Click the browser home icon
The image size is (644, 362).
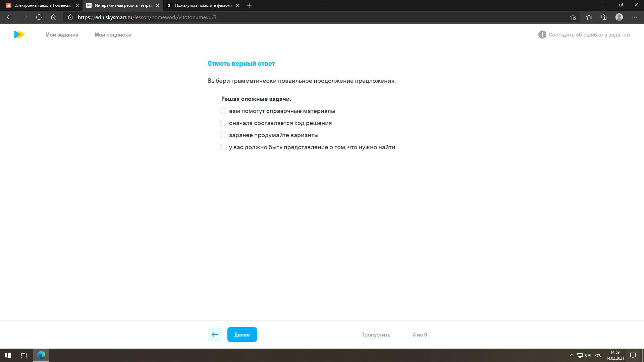[54, 17]
